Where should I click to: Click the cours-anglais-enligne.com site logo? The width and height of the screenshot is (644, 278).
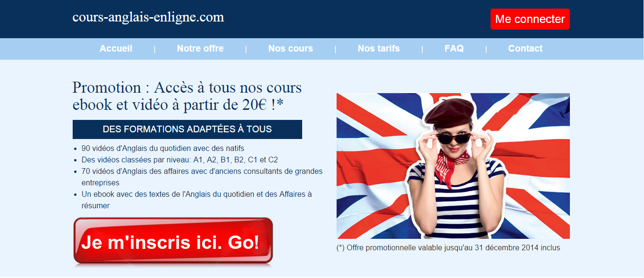click(x=148, y=18)
